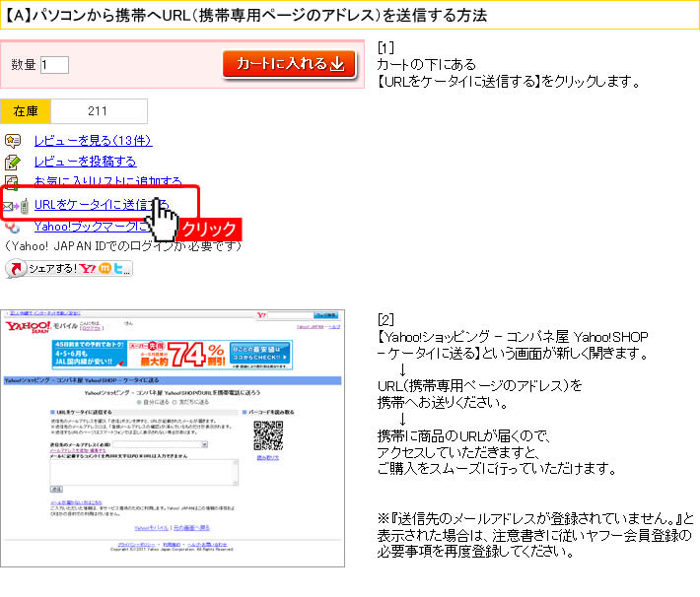Image resolution: width=700 pixels, height=597 pixels.
Task: Select the 友だちに送る radio button
Action: [175, 402]
